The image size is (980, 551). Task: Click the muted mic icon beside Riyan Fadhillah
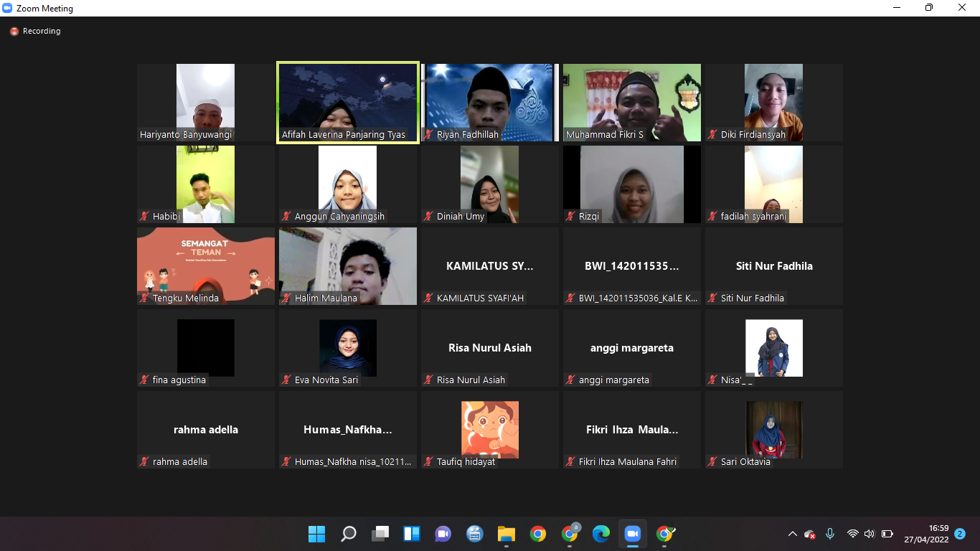click(429, 135)
